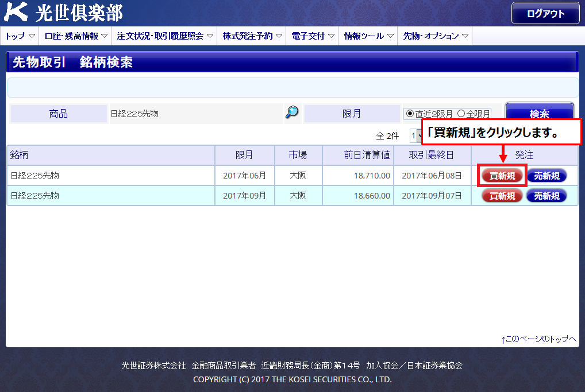Select the 直近2限月 radio option
The image size is (585, 392).
(x=410, y=113)
